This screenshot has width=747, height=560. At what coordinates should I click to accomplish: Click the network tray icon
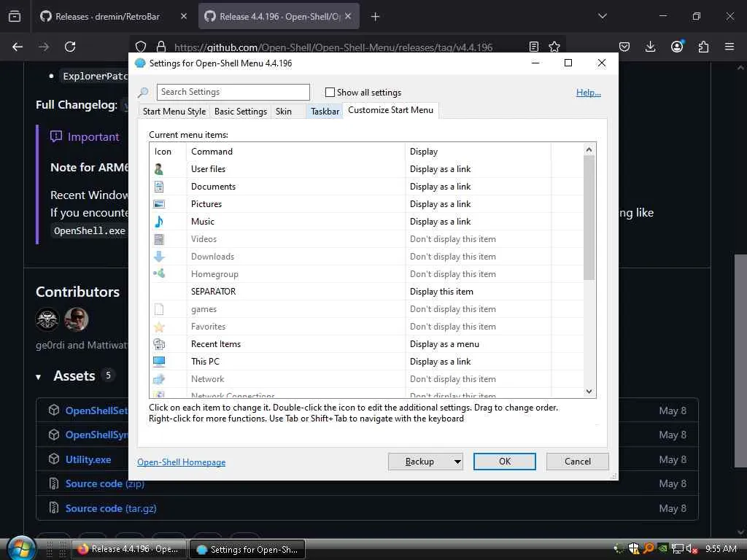click(678, 549)
